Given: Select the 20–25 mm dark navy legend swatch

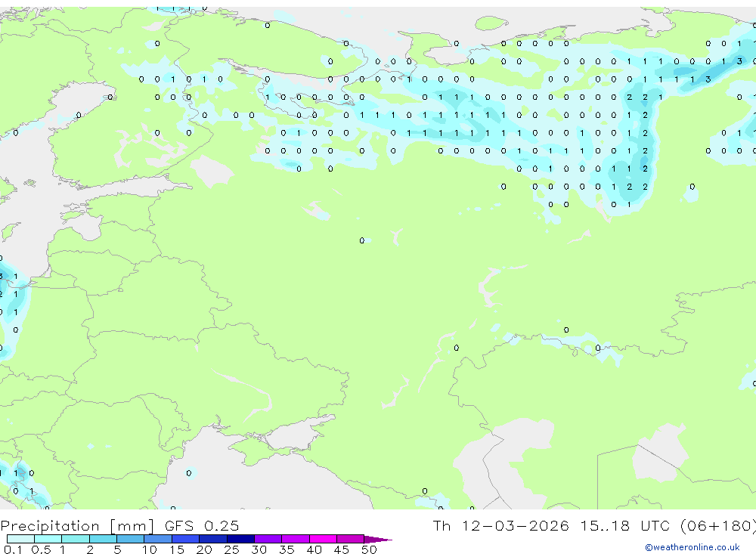Looking at the screenshot, I should pyautogui.click(x=213, y=539).
